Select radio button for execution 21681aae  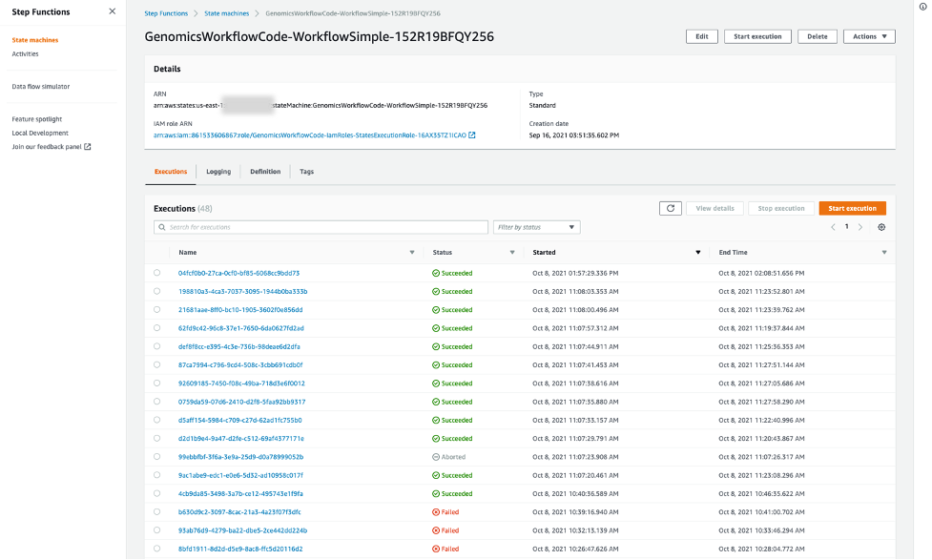[156, 310]
